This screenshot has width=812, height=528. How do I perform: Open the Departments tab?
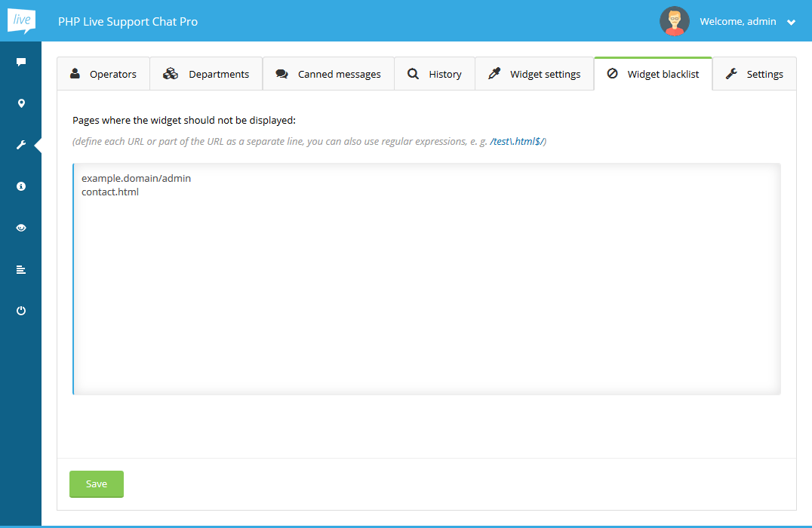(x=206, y=74)
